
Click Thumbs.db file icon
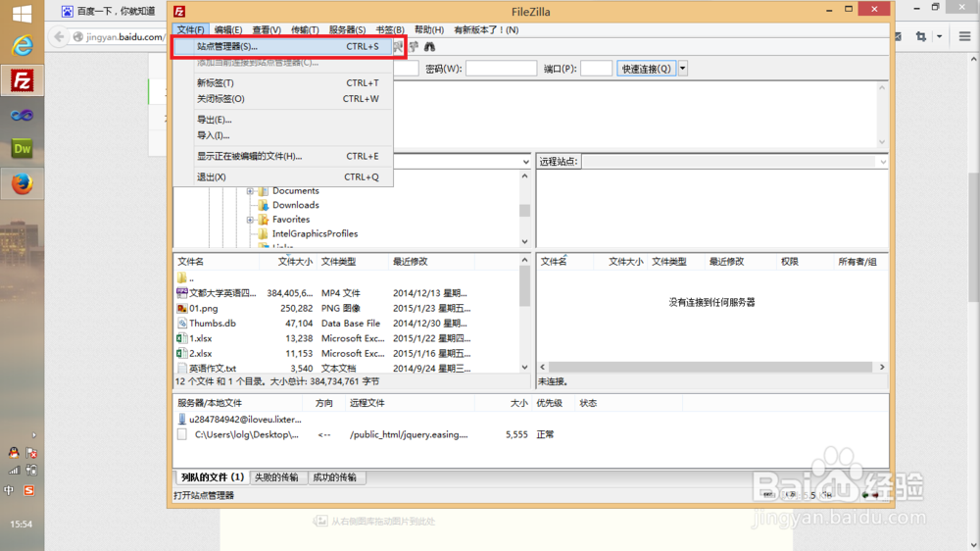182,324
